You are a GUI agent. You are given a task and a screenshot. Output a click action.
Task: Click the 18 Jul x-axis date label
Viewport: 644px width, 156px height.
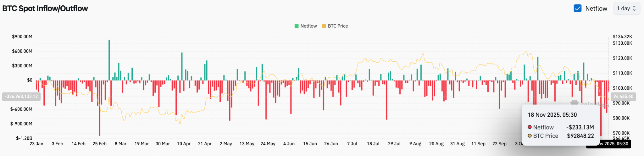[373, 144]
